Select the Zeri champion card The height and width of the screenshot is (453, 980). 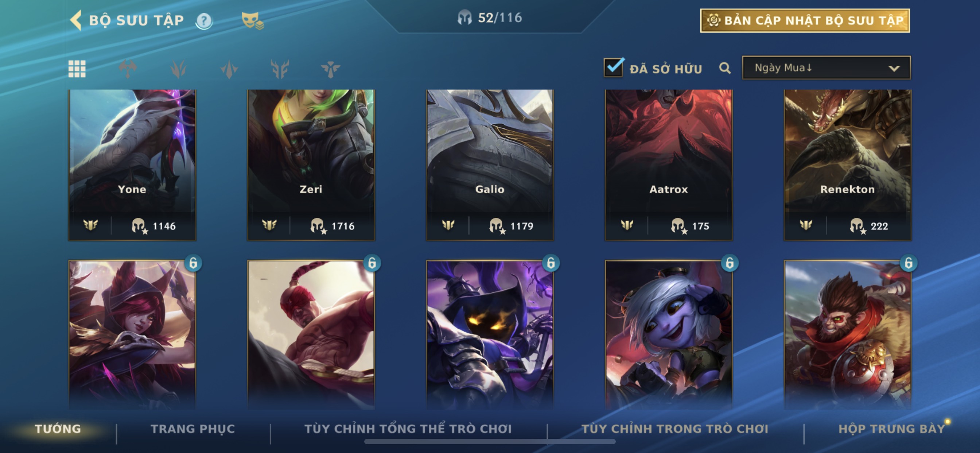[x=311, y=165]
